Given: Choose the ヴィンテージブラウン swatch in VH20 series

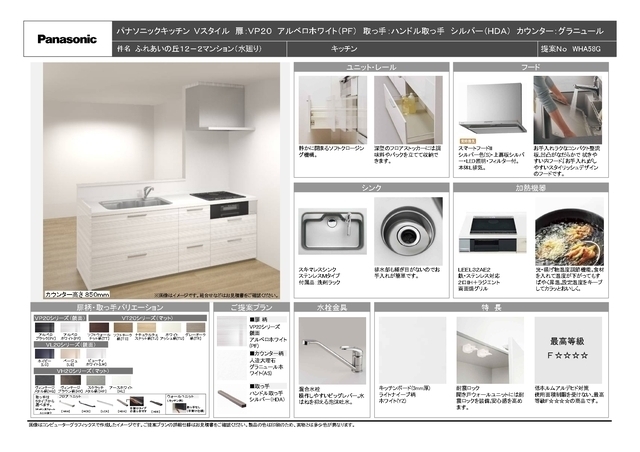Looking at the screenshot, I should point(70,380).
